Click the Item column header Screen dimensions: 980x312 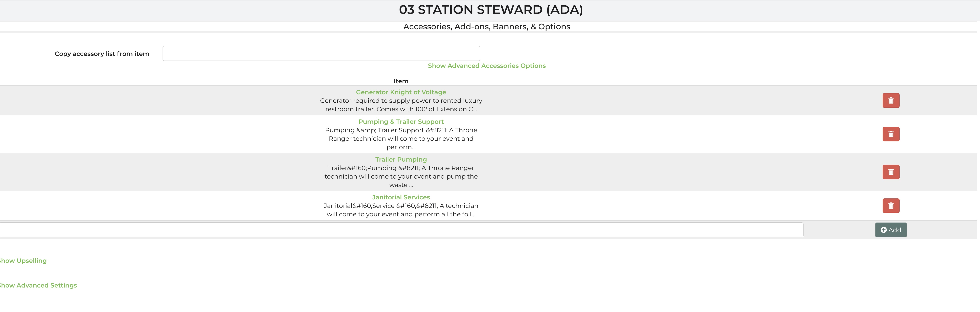point(401,81)
